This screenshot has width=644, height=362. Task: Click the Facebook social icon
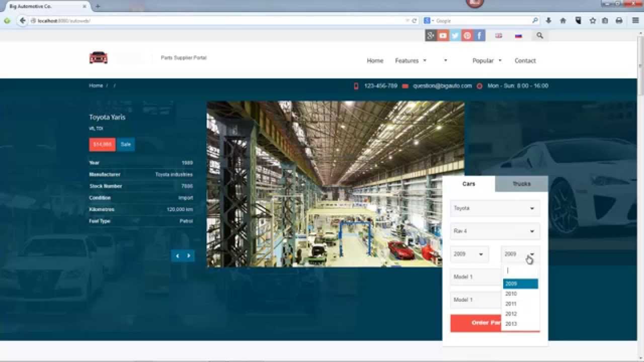[479, 35]
